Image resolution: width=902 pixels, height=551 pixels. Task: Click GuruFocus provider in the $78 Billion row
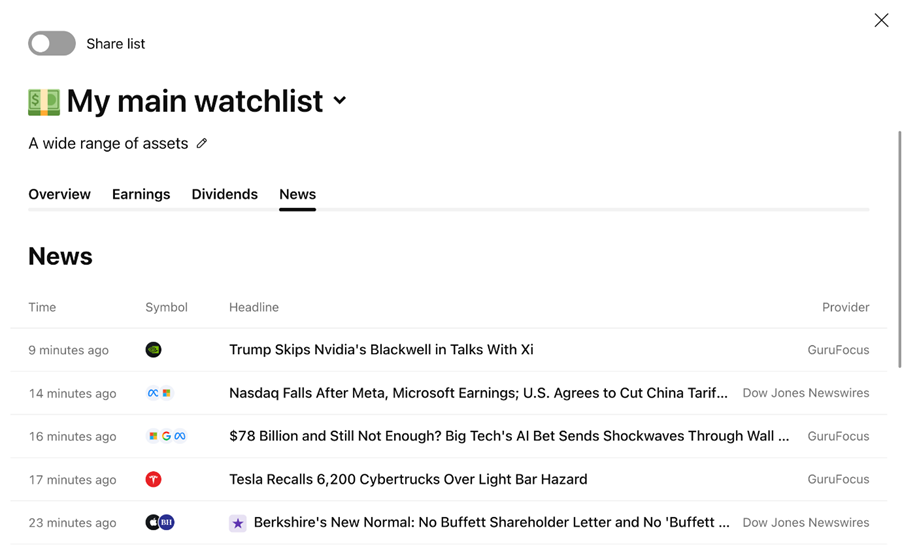click(838, 436)
